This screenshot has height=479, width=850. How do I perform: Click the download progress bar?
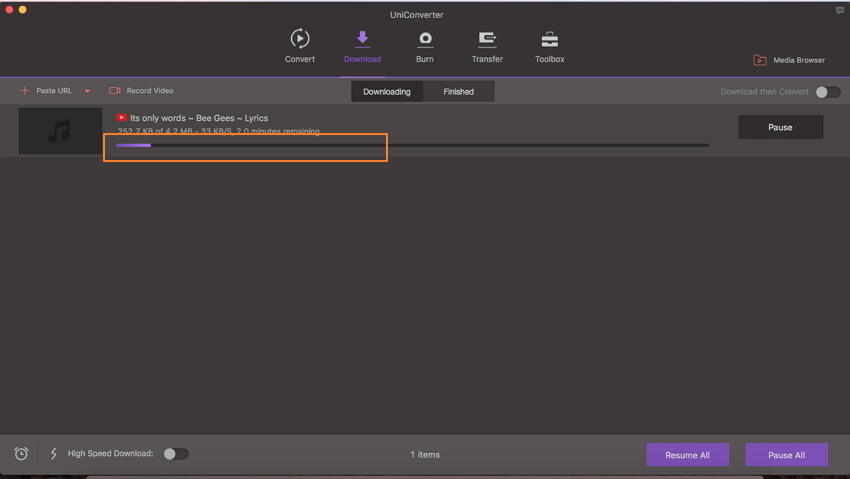412,145
